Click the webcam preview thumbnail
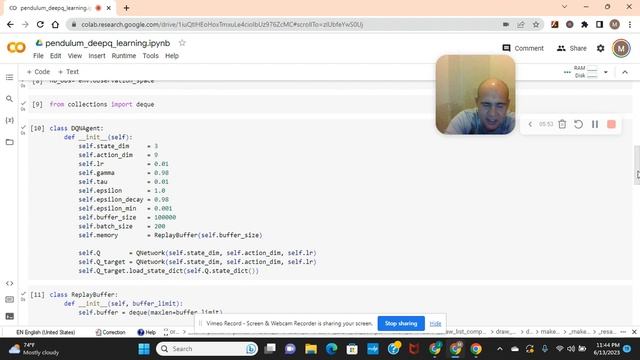The width and height of the screenshot is (640, 360). pos(476,95)
